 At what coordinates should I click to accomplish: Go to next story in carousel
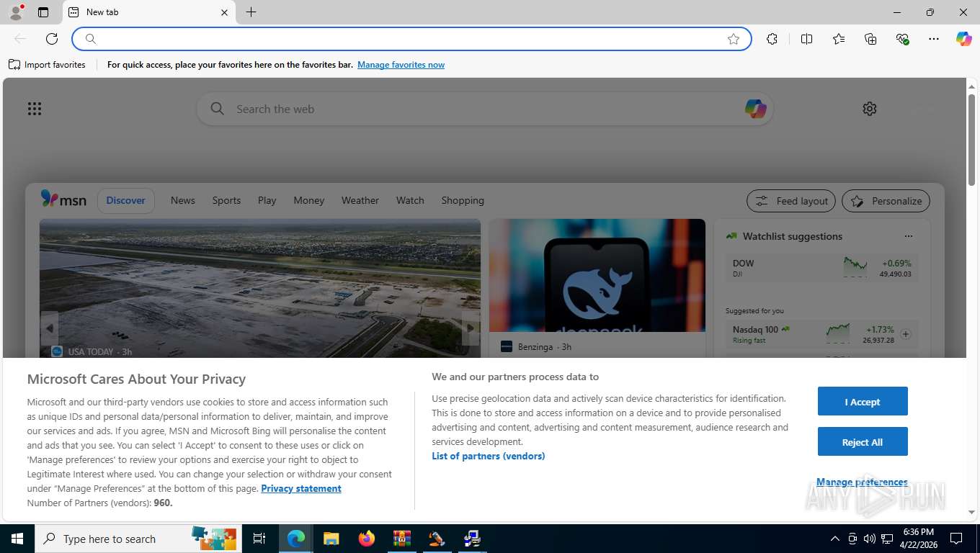coord(471,328)
